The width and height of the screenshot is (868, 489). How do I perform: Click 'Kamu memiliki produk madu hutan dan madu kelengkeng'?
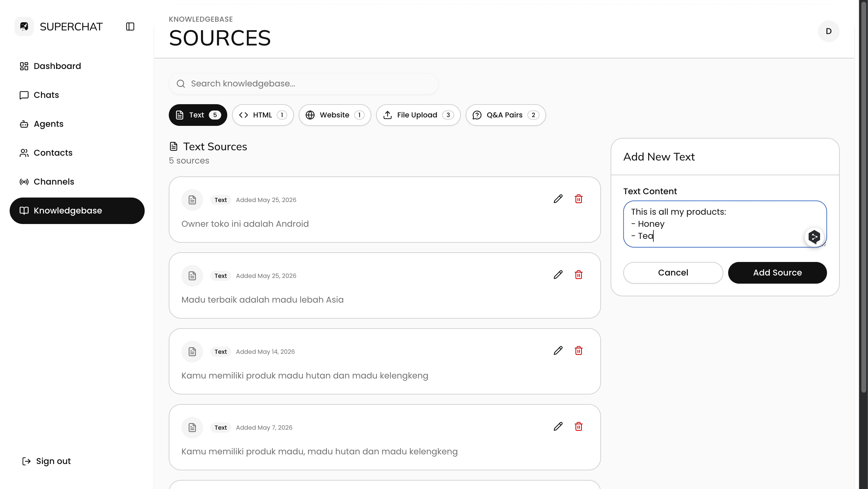(305, 376)
